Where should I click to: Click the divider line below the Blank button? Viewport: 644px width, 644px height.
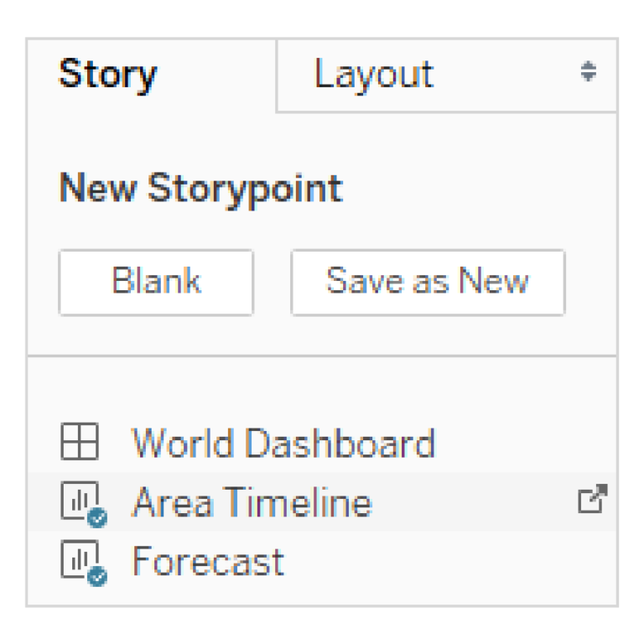click(322, 356)
